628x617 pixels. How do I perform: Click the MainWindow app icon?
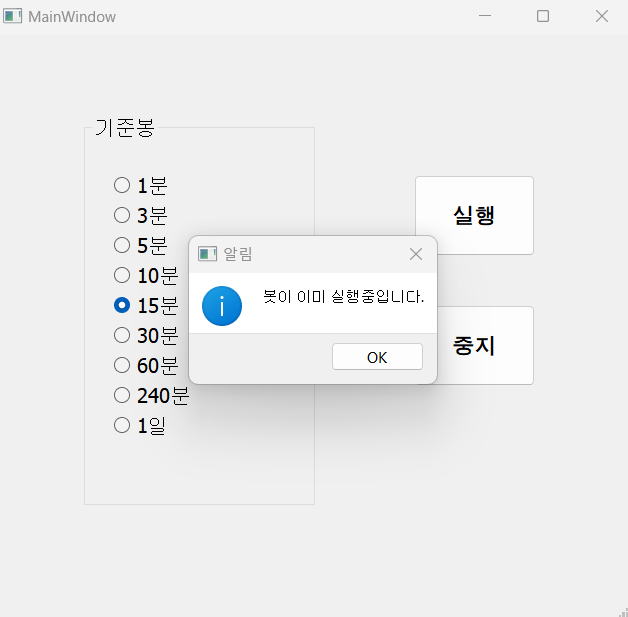(12, 16)
